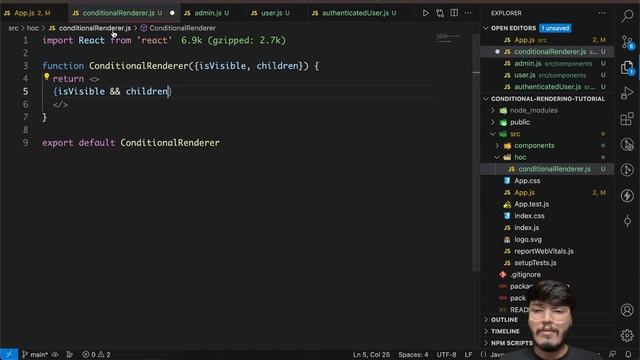The height and width of the screenshot is (360, 640).
Task: Click the feedback icon in status bar
Action: click(x=612, y=354)
